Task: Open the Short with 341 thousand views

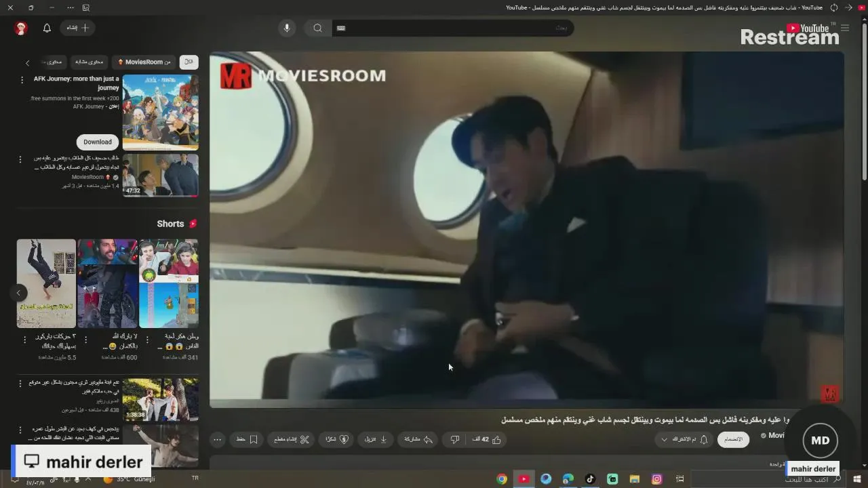Action: tap(169, 283)
